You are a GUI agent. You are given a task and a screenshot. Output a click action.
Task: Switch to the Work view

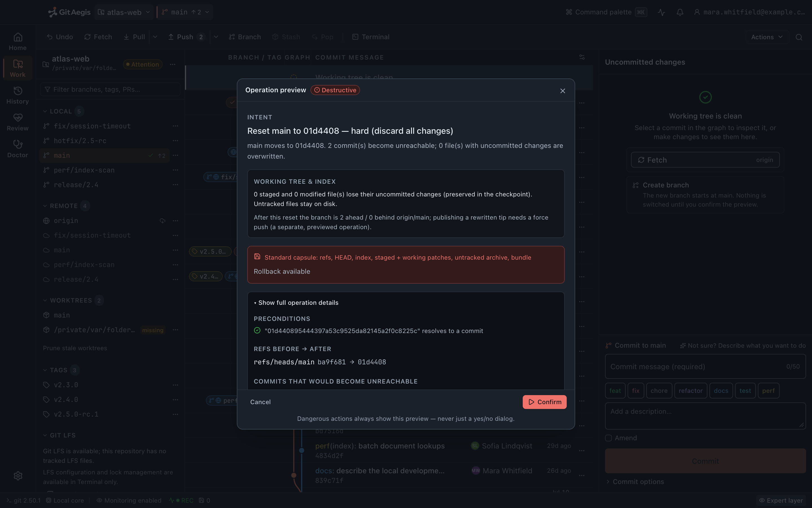[17, 68]
